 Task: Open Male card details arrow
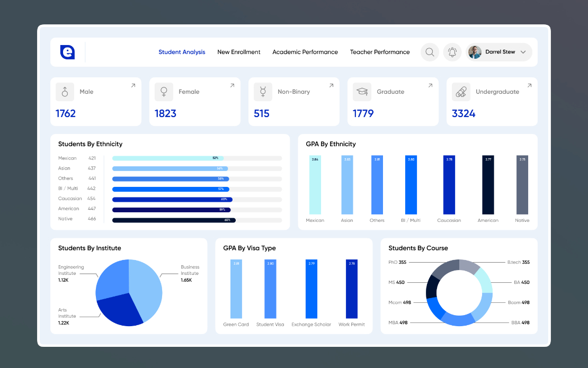(x=133, y=86)
